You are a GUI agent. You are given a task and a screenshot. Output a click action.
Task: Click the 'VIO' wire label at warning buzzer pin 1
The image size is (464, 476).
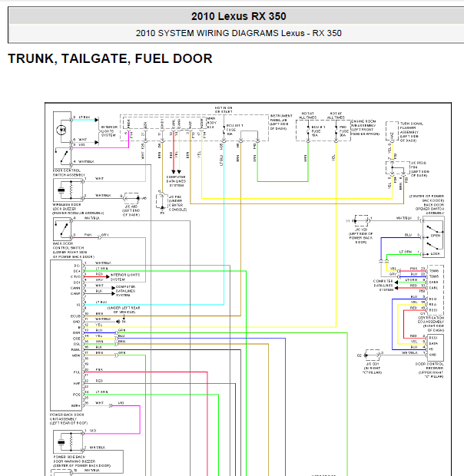(93, 431)
